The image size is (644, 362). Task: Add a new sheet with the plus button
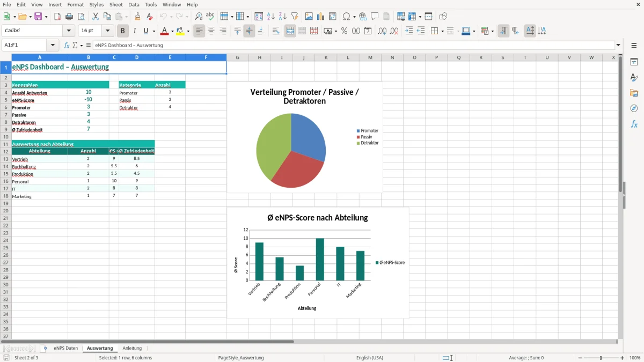(x=45, y=349)
